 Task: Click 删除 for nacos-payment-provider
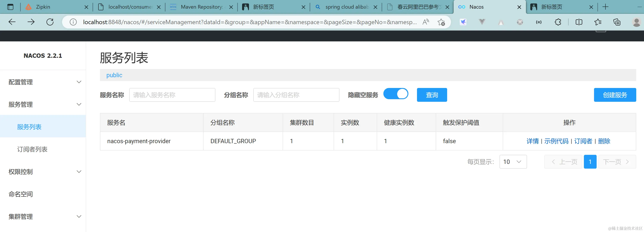tap(604, 141)
